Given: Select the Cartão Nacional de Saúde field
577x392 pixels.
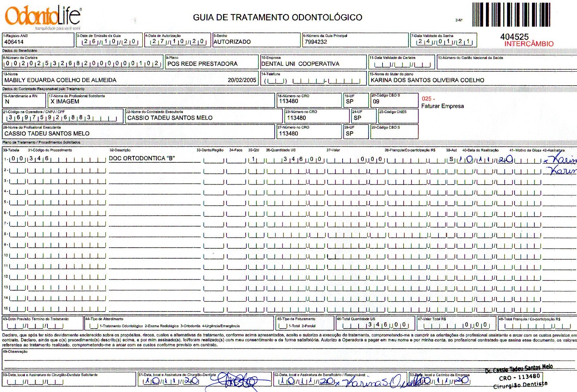Looking at the screenshot, I should (507, 62).
